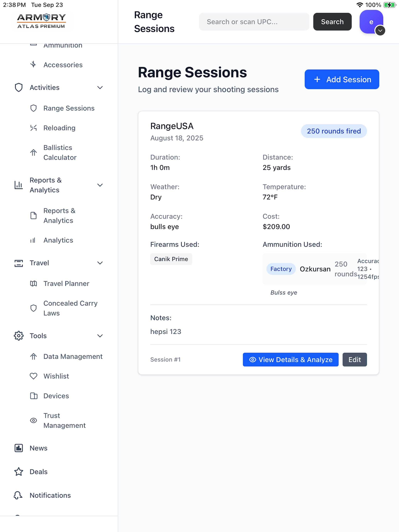
Task: Click the Data Management upload icon
Action: (x=33, y=356)
